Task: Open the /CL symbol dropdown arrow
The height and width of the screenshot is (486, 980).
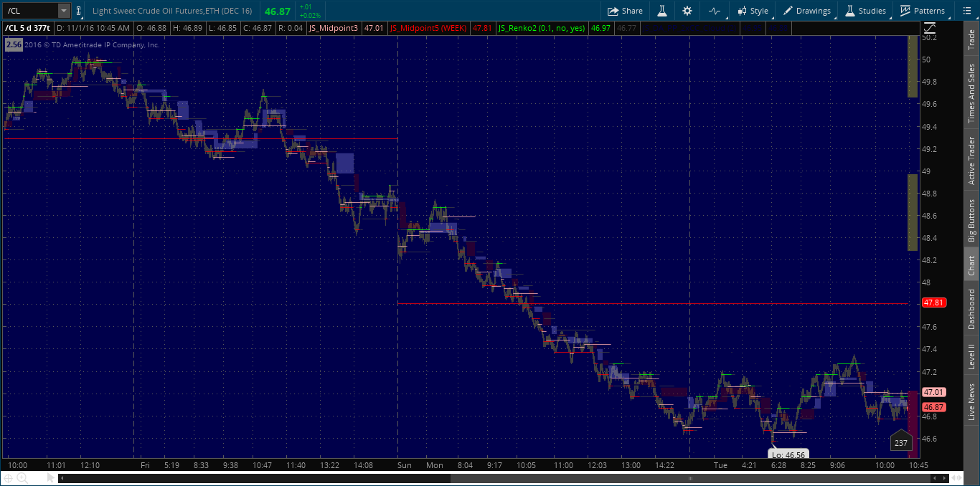Action: pyautogui.click(x=63, y=11)
